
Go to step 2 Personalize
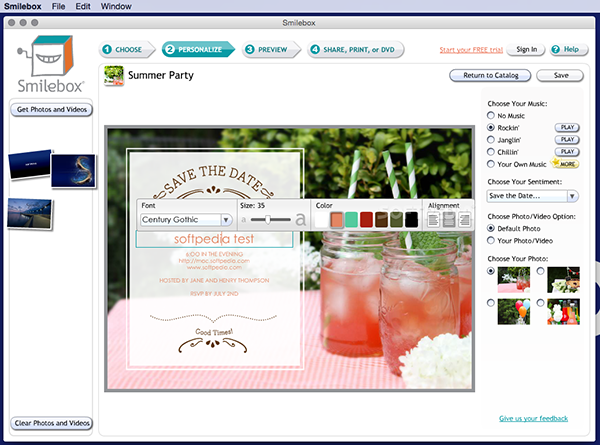tap(198, 50)
